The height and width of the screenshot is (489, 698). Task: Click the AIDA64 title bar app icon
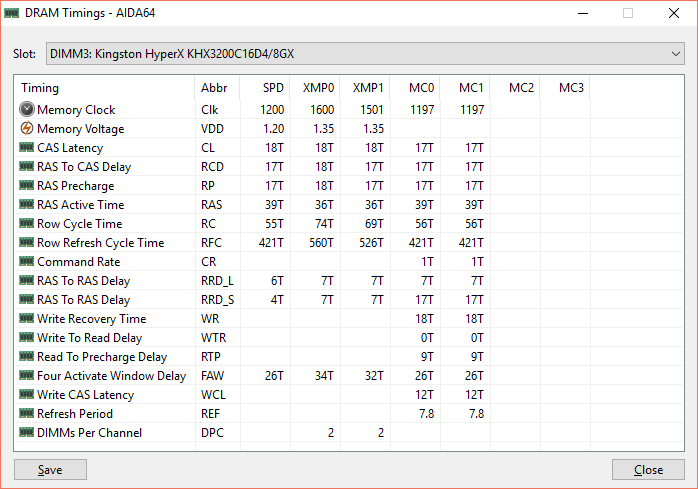(x=13, y=13)
